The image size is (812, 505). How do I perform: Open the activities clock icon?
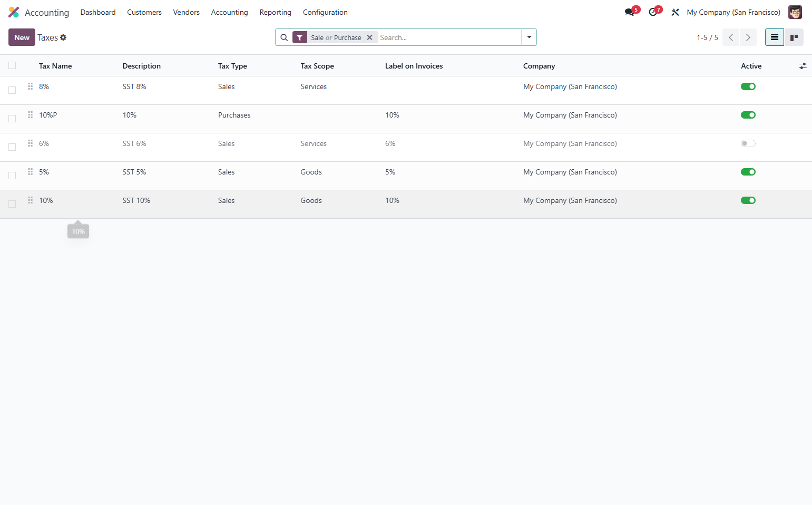click(653, 12)
